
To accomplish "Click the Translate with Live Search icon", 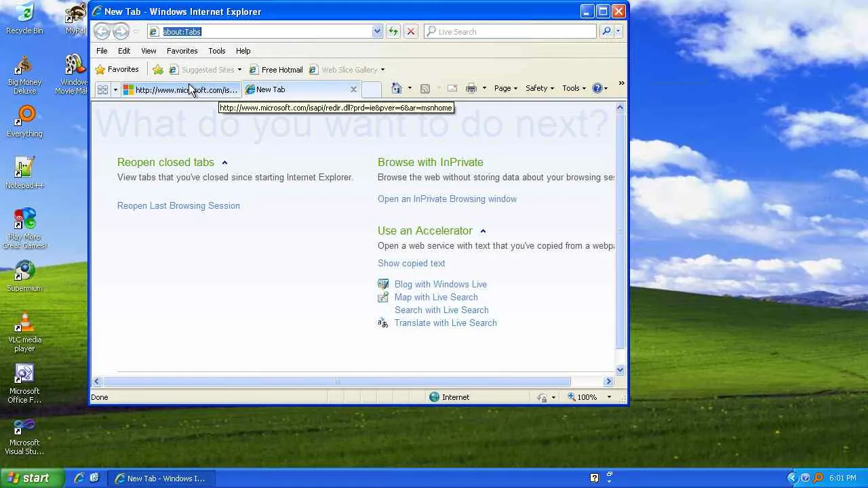I will [x=383, y=323].
